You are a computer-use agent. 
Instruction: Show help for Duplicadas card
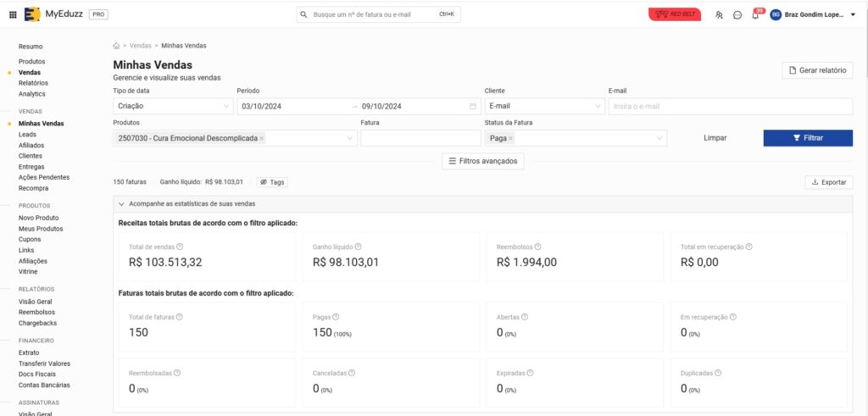pyautogui.click(x=718, y=373)
